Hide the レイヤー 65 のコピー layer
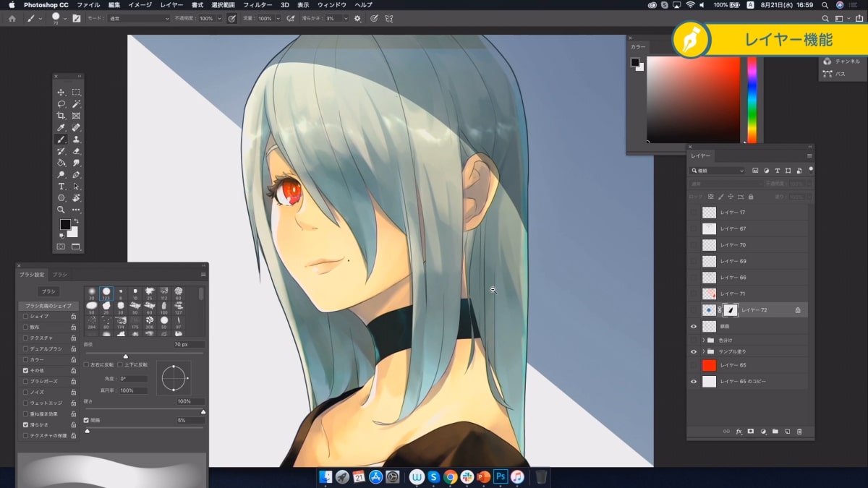 coord(694,381)
